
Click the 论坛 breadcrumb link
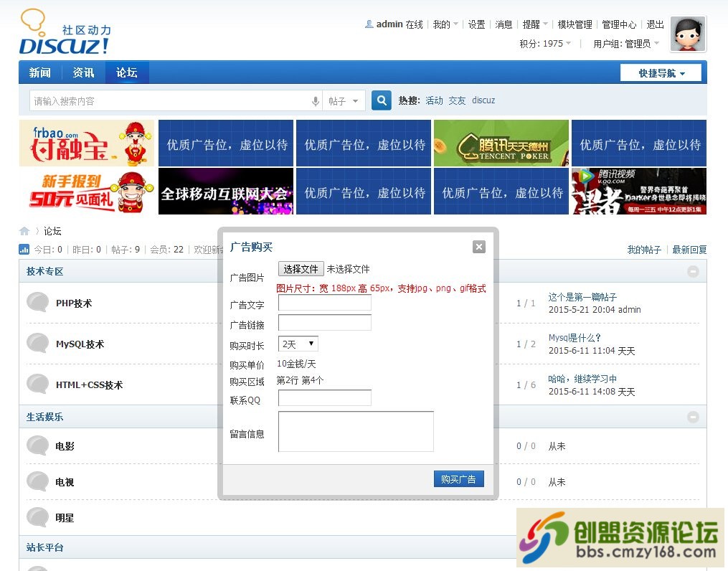[x=52, y=231]
